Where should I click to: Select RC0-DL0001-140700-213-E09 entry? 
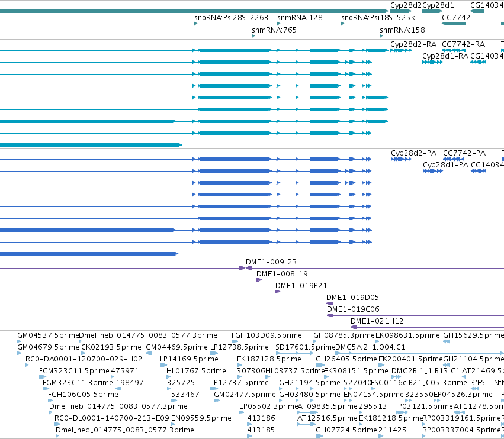click(112, 418)
